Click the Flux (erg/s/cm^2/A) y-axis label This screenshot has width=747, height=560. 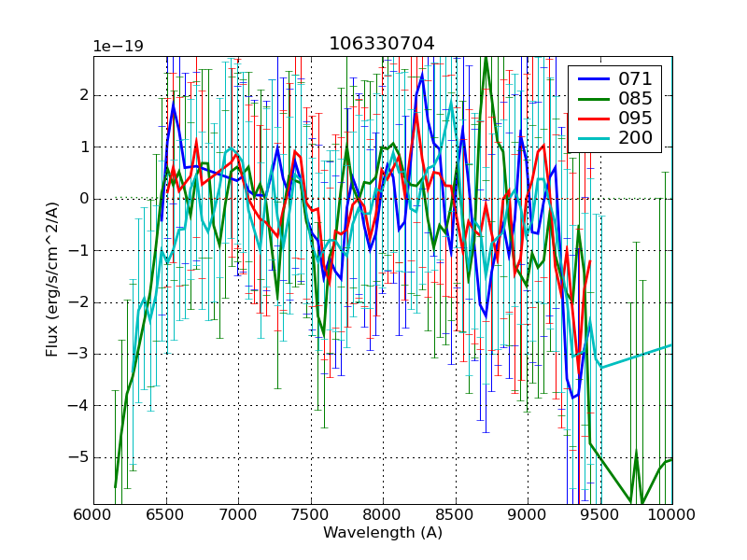[x=52, y=280]
